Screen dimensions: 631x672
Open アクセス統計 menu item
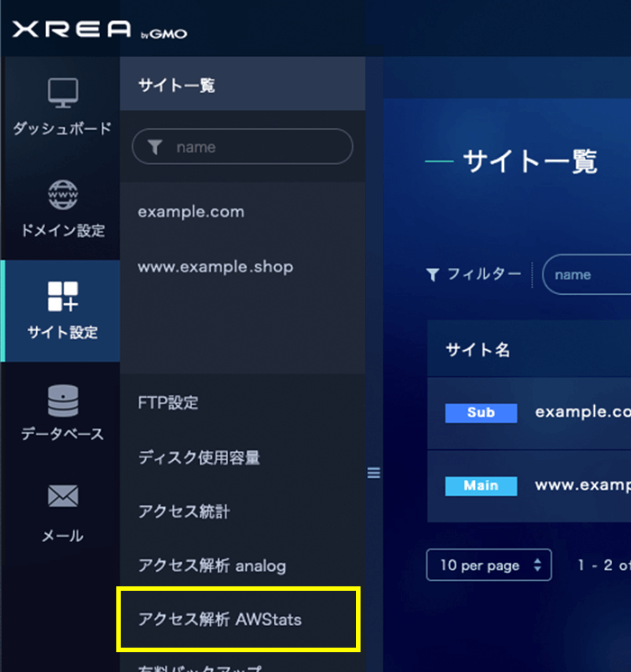coord(184,511)
